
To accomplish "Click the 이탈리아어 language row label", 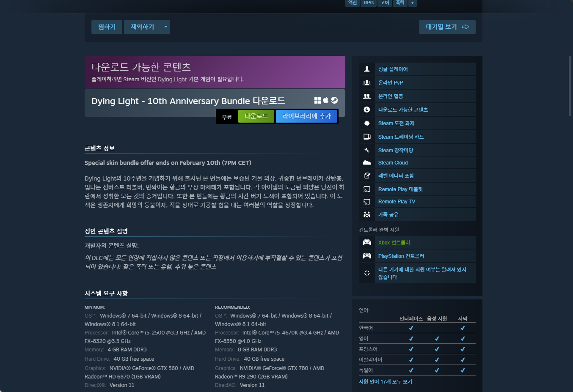I will [371, 359].
